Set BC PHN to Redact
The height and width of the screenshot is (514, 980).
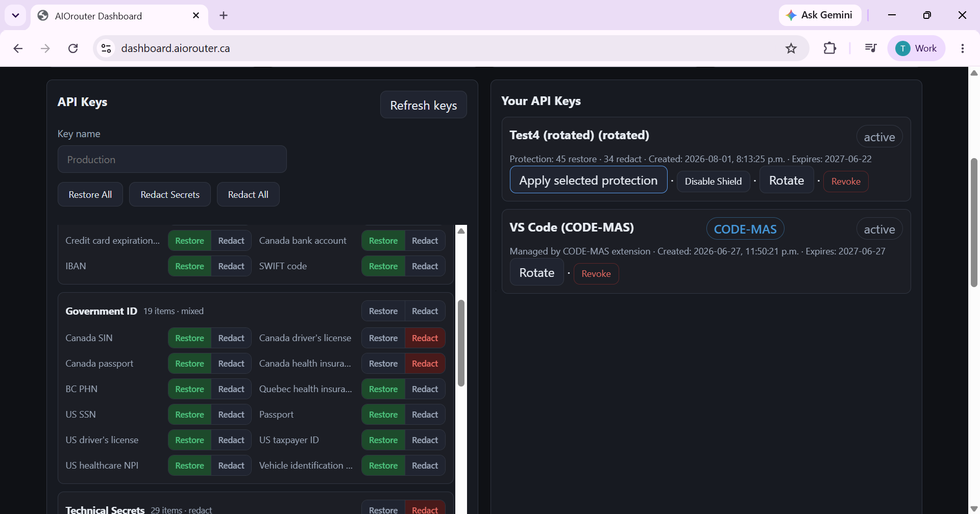(231, 389)
